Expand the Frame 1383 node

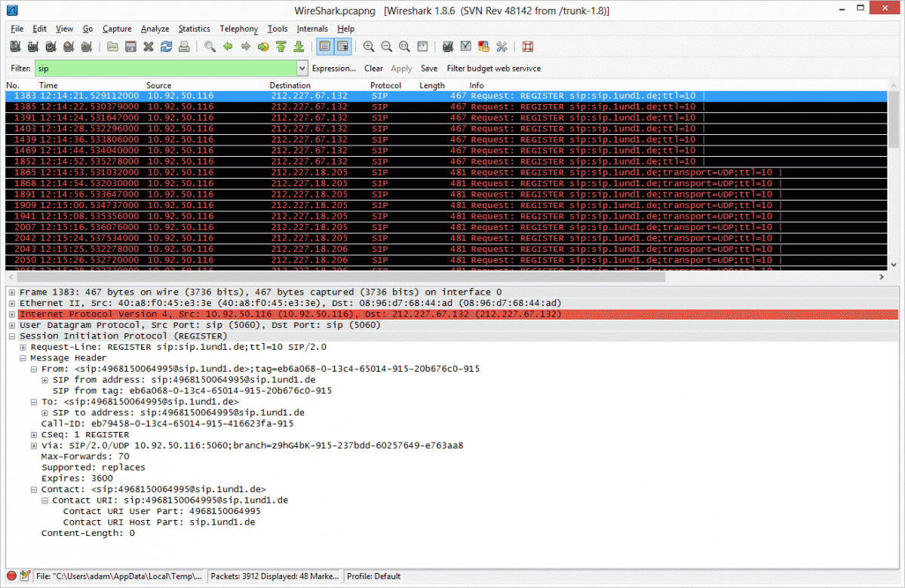[x=12, y=292]
